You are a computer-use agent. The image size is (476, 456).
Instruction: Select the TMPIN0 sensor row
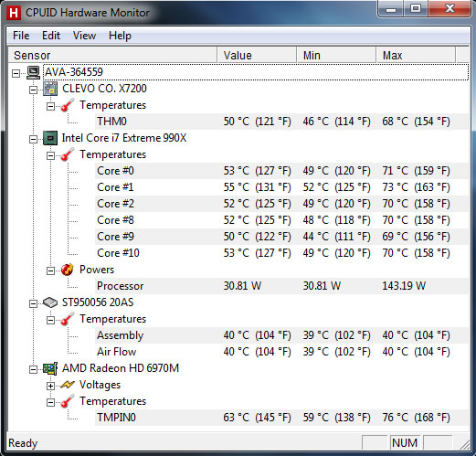(281, 418)
